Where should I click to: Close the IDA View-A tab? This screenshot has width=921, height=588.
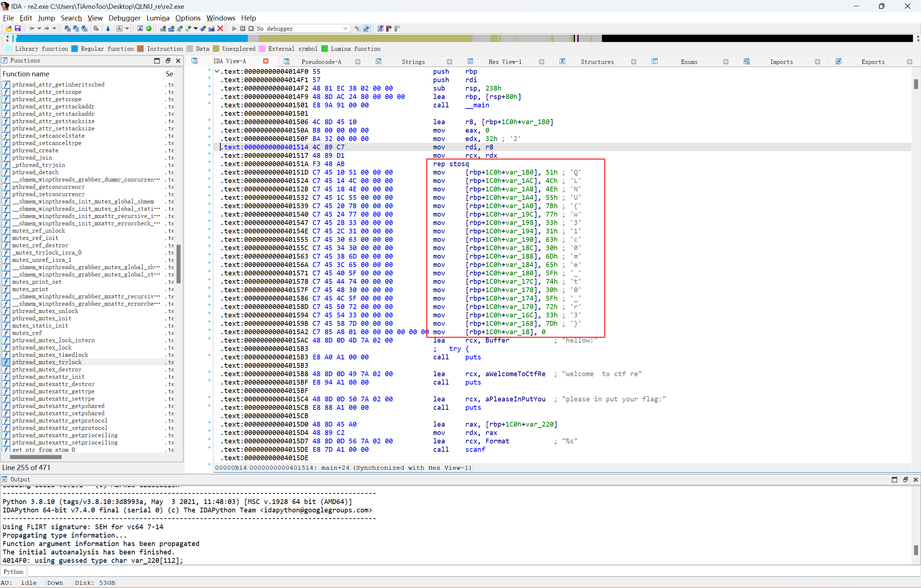(266, 61)
